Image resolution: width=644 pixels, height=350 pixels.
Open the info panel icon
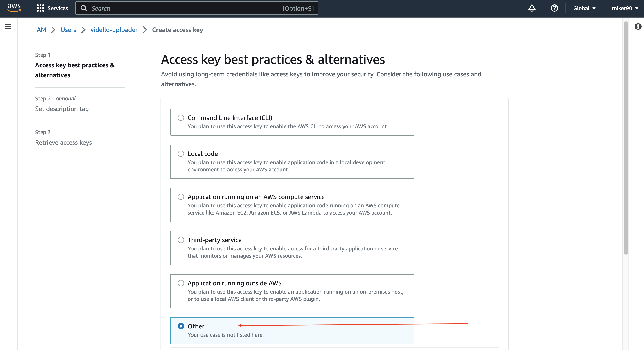[638, 27]
